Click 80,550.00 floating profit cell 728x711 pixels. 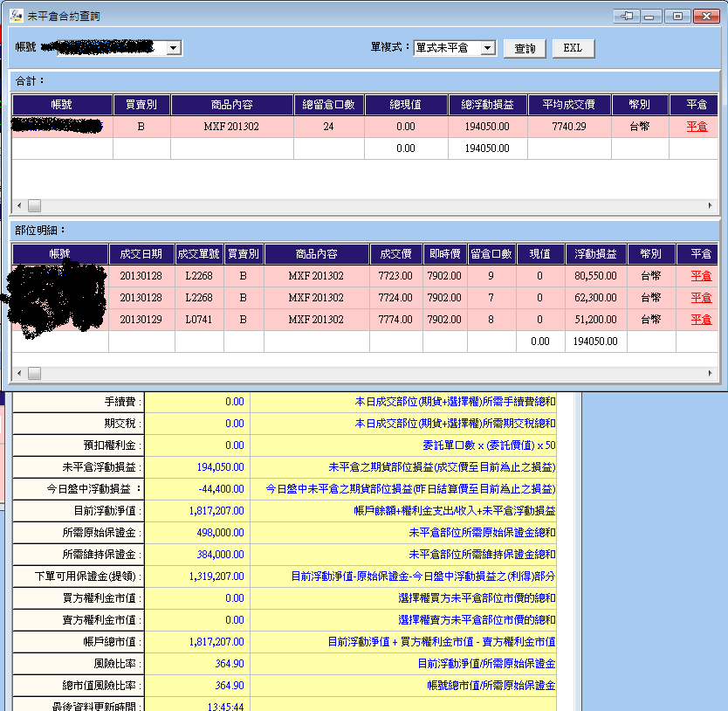click(x=595, y=276)
